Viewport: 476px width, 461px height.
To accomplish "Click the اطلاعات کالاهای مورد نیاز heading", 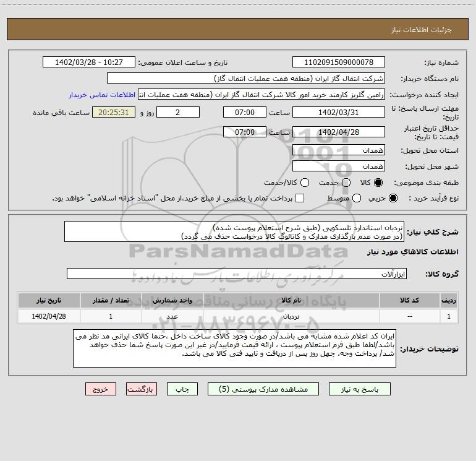I will [413, 252].
